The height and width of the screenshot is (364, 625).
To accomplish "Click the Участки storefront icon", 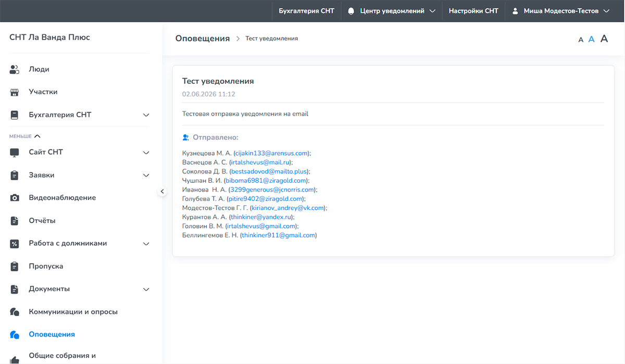I will [x=15, y=92].
